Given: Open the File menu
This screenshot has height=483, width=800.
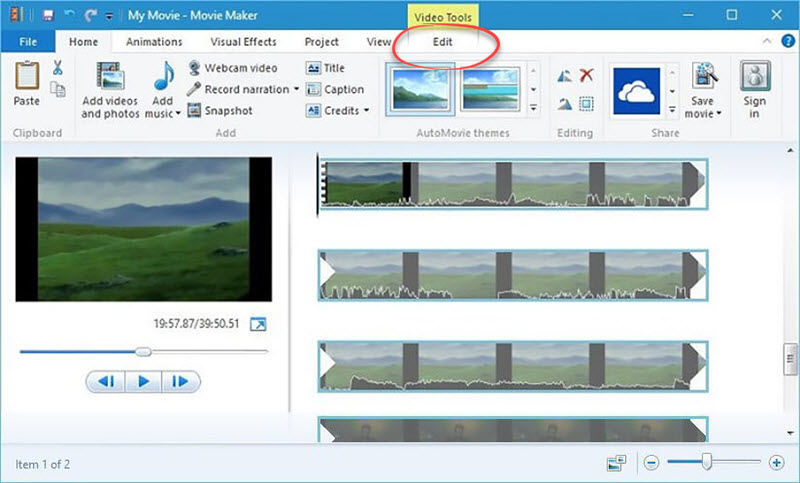Looking at the screenshot, I should pyautogui.click(x=28, y=42).
